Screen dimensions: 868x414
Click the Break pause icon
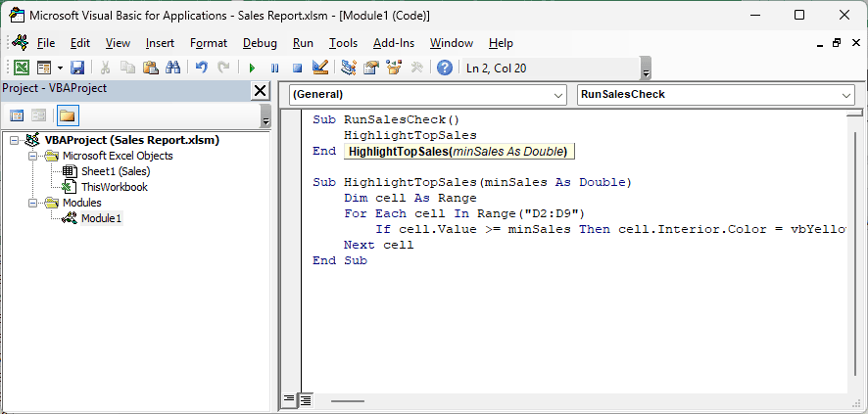click(274, 68)
